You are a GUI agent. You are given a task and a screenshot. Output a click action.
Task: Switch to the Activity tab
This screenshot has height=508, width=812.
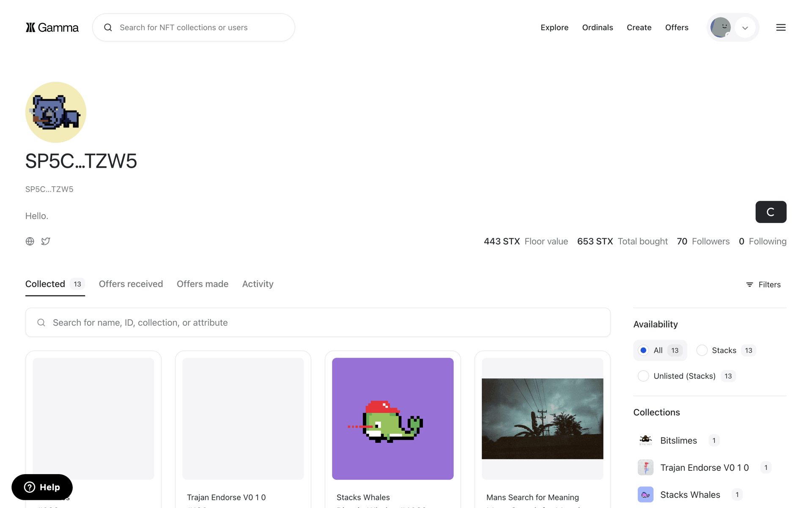click(258, 284)
